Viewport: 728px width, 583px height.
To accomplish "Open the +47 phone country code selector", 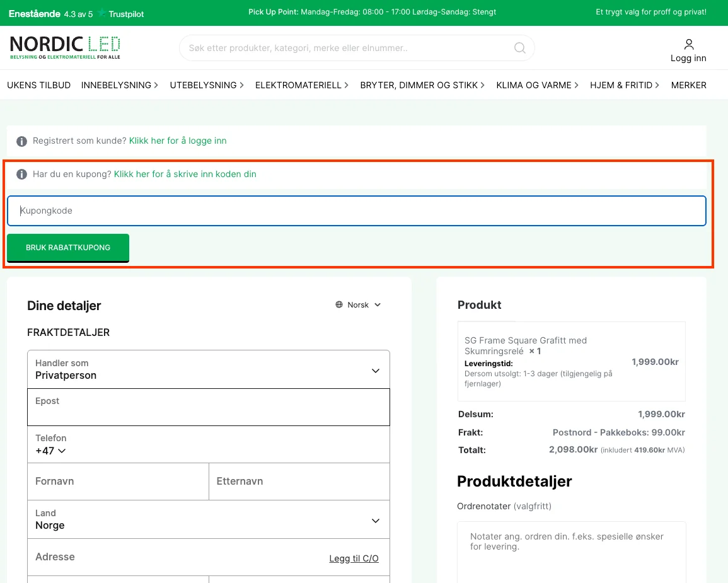I will point(50,451).
